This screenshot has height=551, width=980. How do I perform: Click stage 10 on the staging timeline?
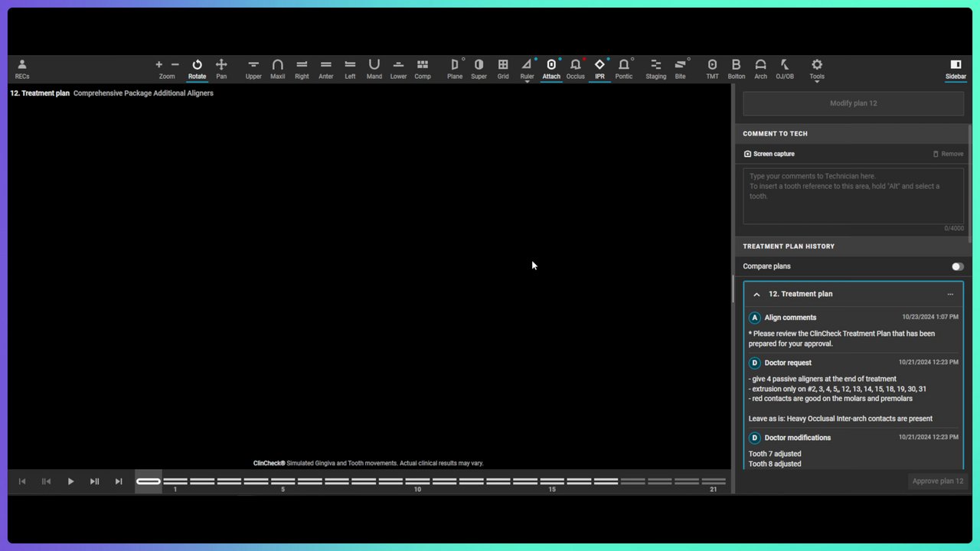click(417, 481)
